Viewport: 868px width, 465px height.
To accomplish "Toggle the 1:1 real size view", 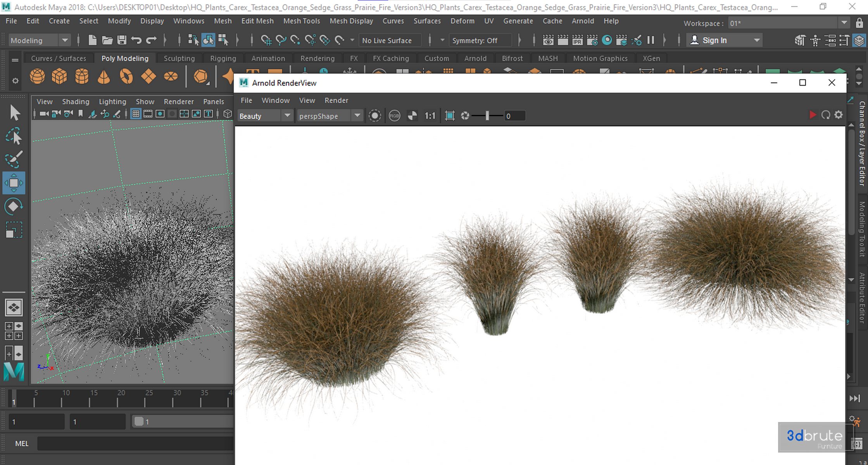I will point(430,116).
